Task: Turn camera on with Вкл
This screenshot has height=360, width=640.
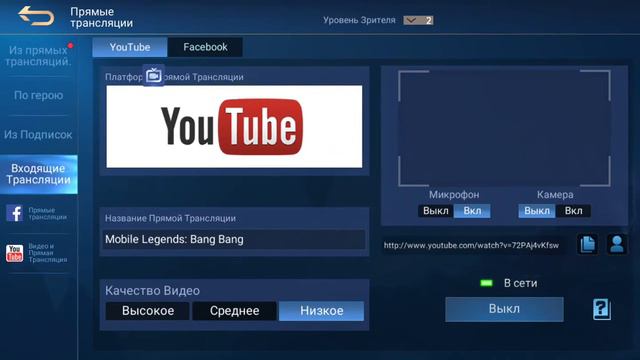Action: click(573, 211)
